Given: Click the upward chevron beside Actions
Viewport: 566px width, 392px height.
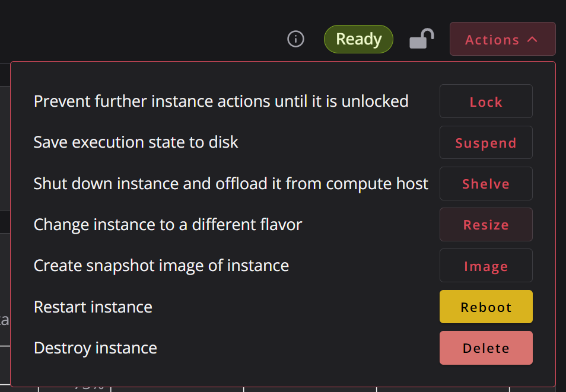Looking at the screenshot, I should click(532, 39).
